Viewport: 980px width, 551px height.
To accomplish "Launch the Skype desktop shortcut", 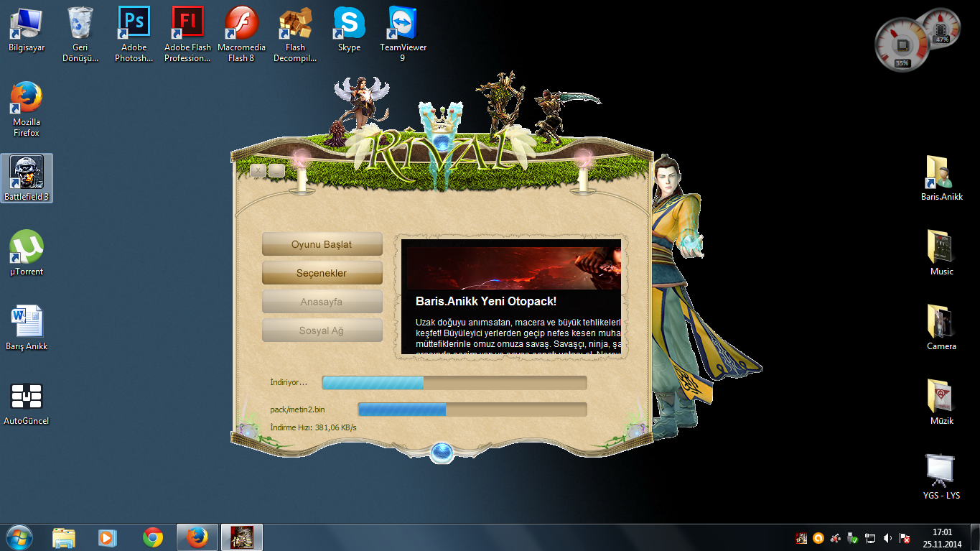I will pyautogui.click(x=349, y=29).
